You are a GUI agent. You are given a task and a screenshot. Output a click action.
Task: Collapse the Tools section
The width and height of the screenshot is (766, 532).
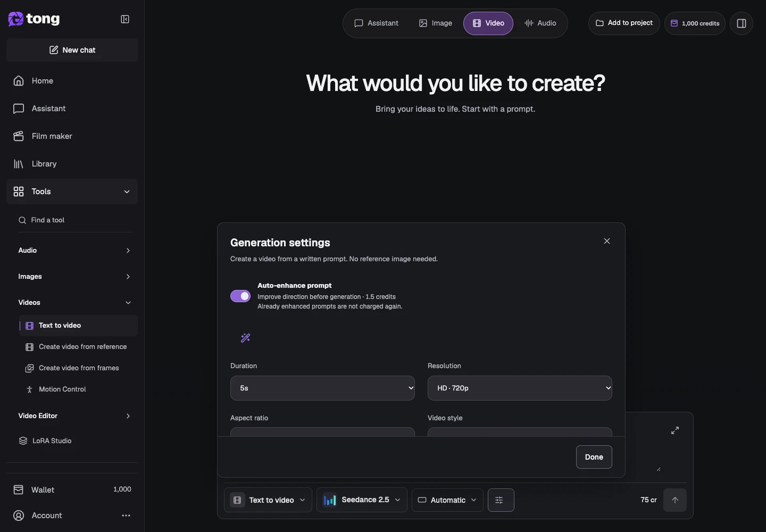click(72, 192)
